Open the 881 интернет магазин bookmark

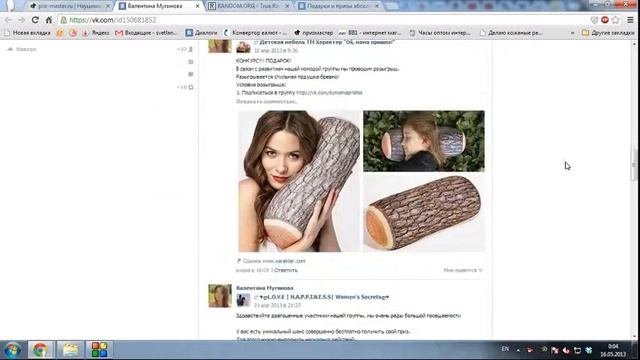point(371,33)
